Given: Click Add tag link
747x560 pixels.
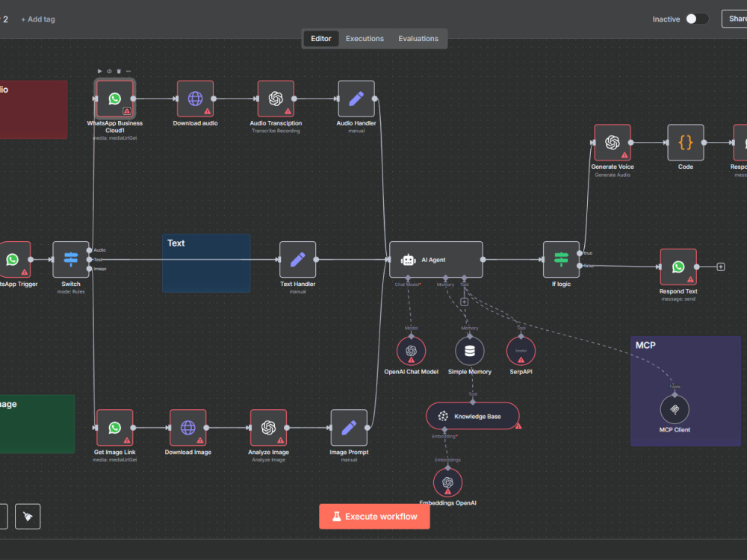Looking at the screenshot, I should point(38,19).
